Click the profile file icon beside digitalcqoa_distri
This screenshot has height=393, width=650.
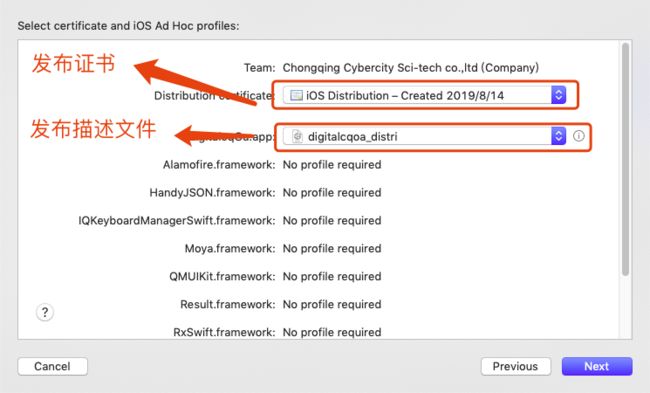tap(297, 136)
